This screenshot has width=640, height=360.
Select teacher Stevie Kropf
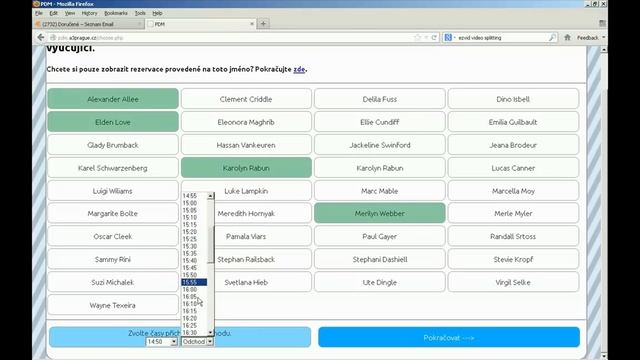point(513,259)
